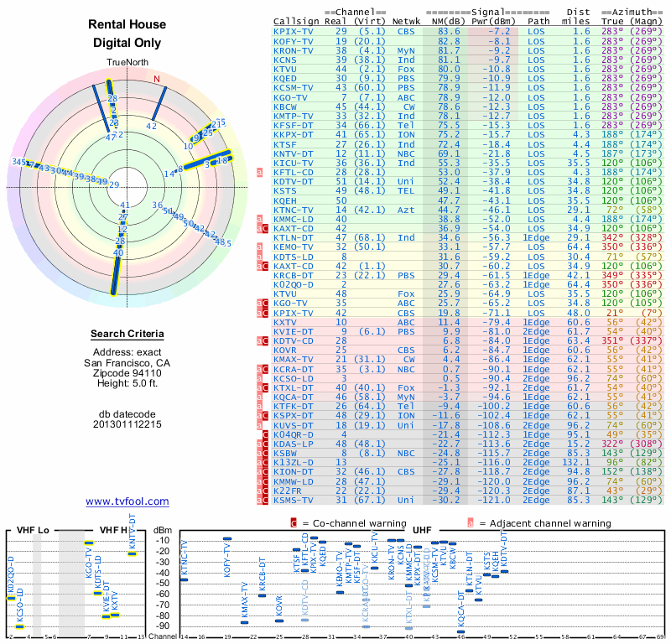This screenshot has width=671, height=644.
Task: Open the www.tvfool.com link
Action: point(127,501)
